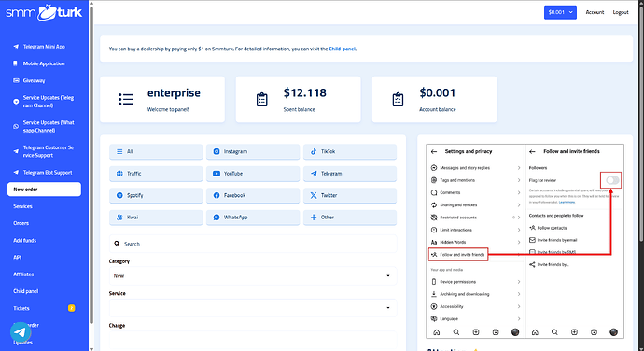Click the Traffic globe icon

[x=119, y=174]
